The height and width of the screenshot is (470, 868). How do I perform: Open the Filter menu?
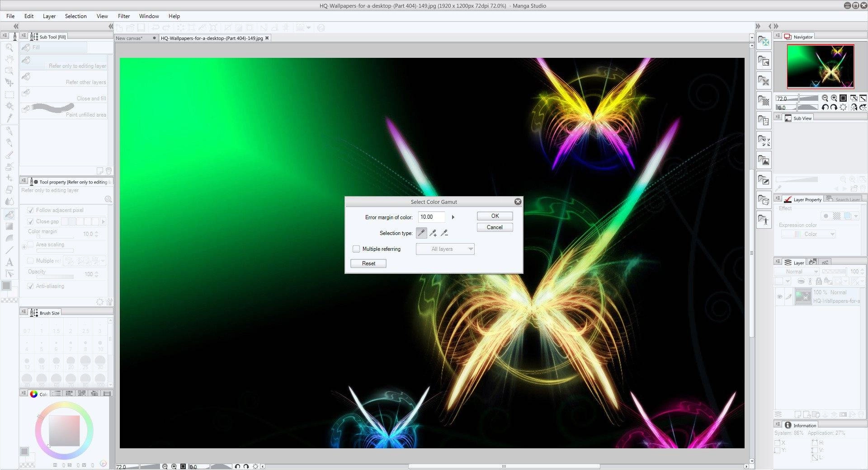(124, 16)
